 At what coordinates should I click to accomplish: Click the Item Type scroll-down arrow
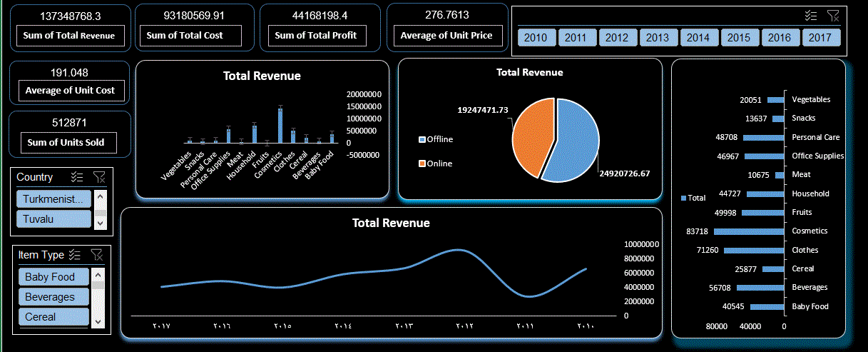pos(98,321)
